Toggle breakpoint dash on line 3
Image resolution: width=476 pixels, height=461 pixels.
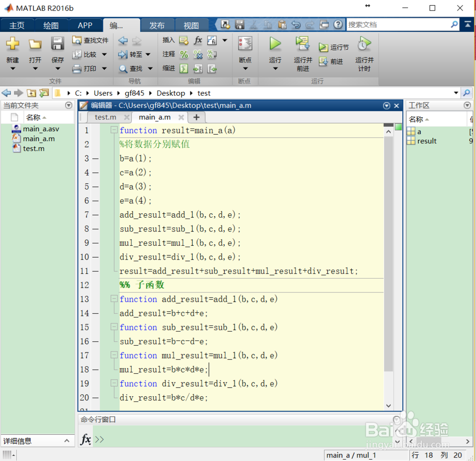[95, 159]
